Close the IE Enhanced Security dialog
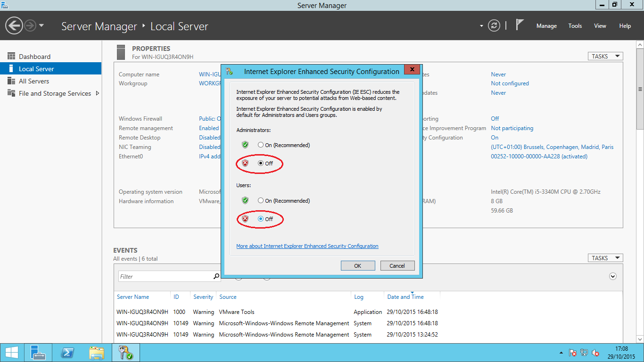This screenshot has width=644, height=362. (x=412, y=70)
